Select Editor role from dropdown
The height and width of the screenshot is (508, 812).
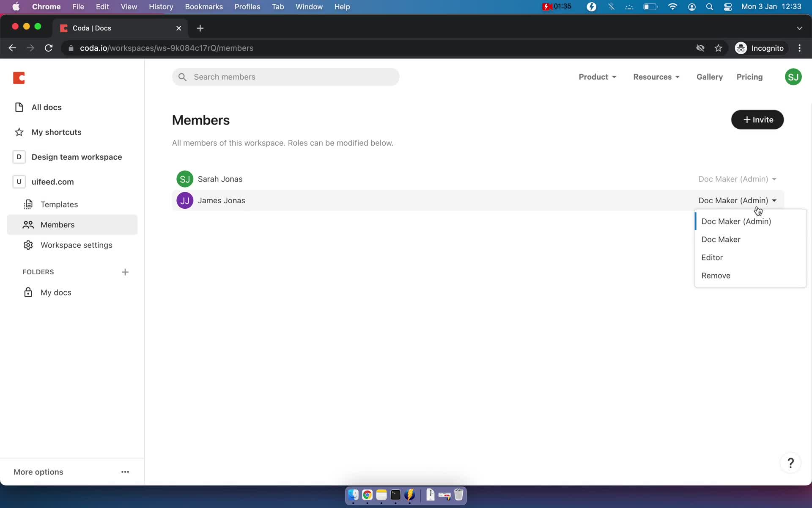coord(712,257)
